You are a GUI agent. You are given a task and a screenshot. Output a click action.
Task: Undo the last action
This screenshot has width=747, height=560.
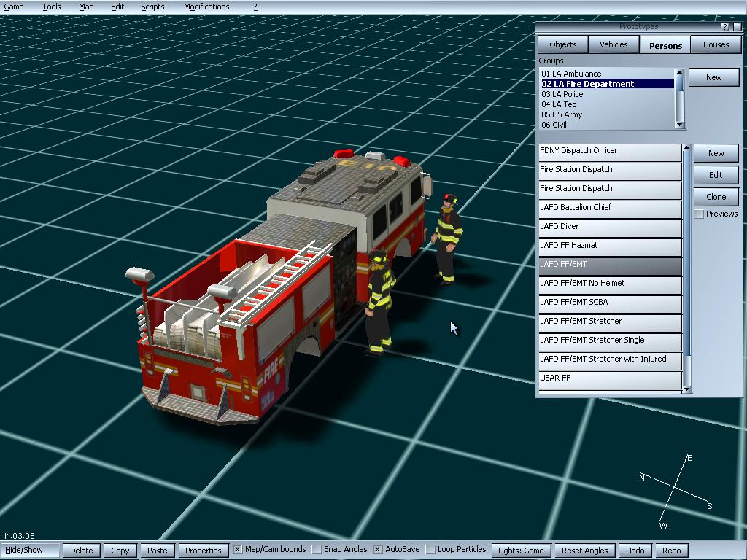coord(635,551)
